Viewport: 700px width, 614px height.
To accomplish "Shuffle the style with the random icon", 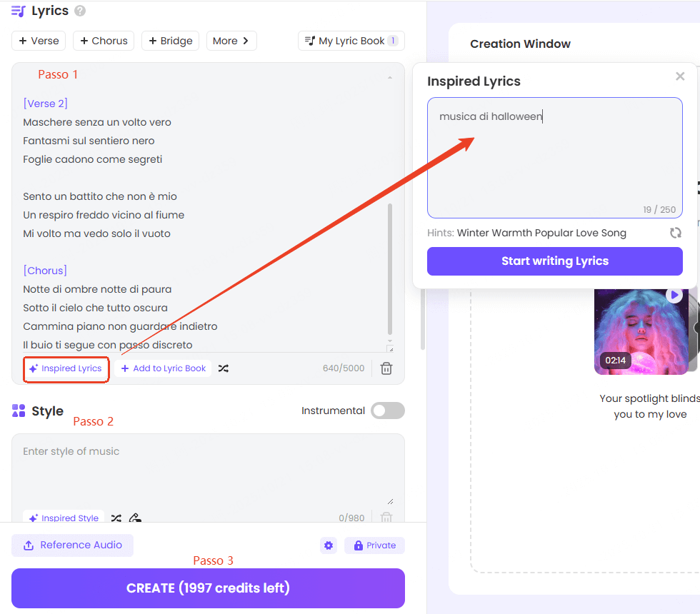I will (x=116, y=518).
